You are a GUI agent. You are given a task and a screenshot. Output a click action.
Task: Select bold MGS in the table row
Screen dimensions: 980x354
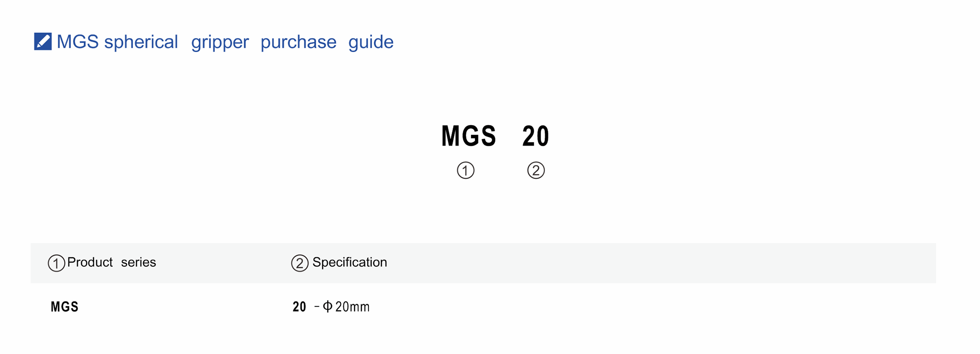pyautogui.click(x=65, y=307)
